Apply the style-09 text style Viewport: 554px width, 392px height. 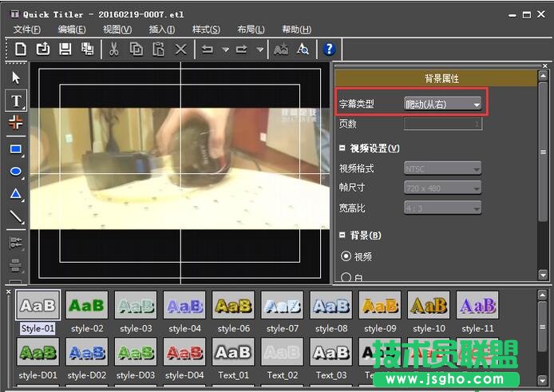pos(380,306)
